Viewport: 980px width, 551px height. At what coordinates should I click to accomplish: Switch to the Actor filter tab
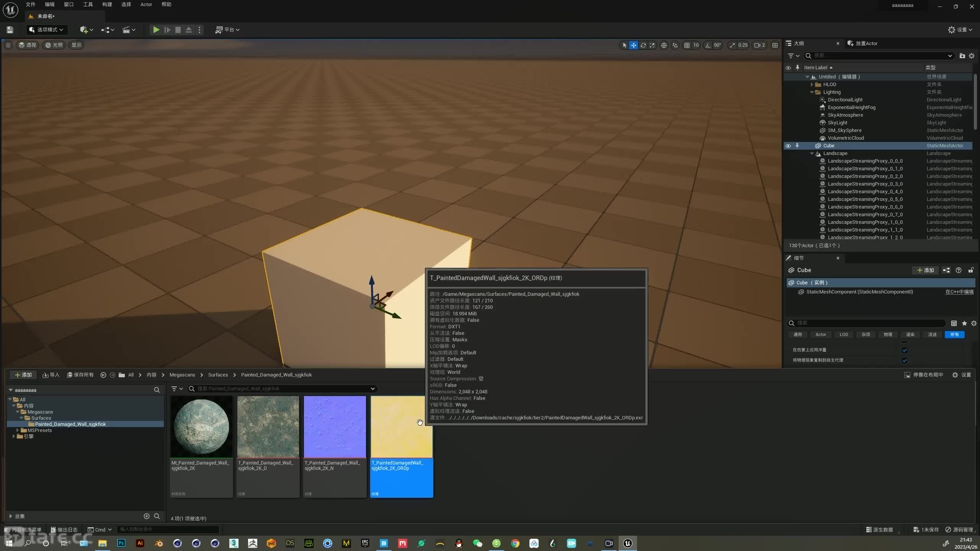[821, 335]
